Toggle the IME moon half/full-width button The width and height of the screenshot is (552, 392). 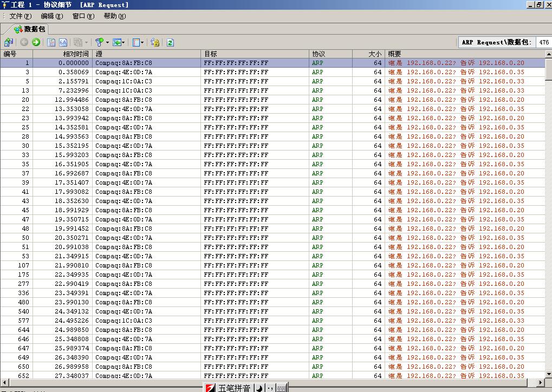(259, 388)
